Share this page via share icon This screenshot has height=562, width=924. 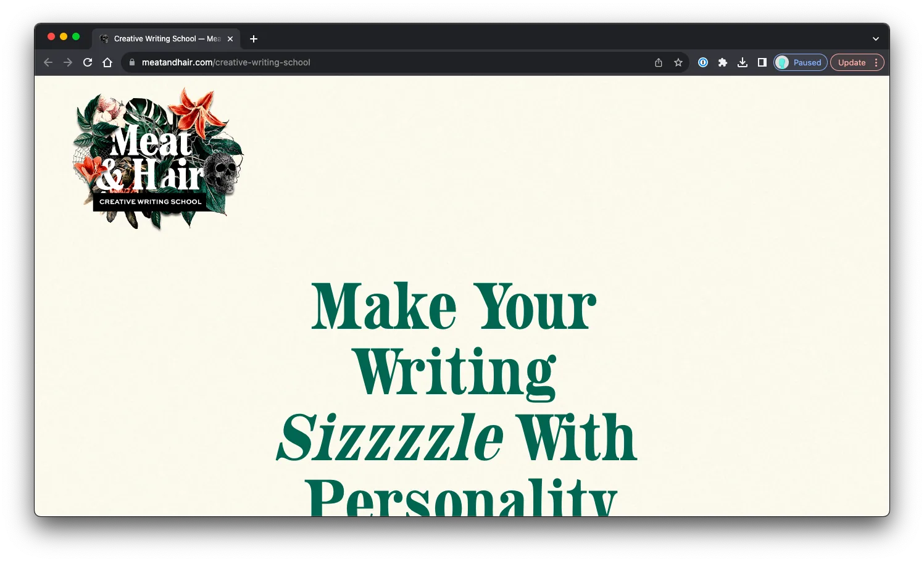[659, 62]
